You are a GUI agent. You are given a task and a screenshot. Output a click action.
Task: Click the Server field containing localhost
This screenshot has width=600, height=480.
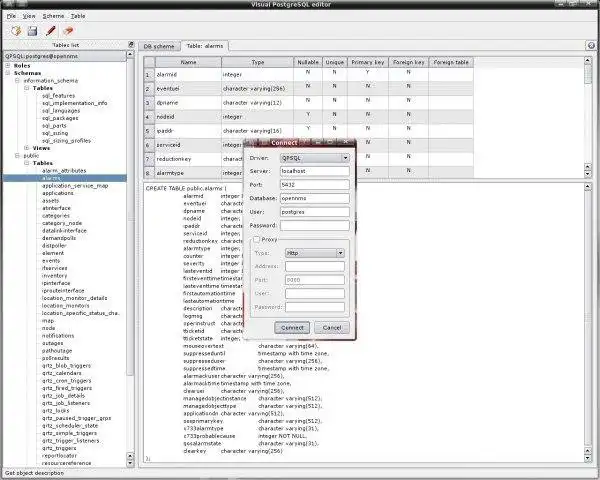(315, 171)
